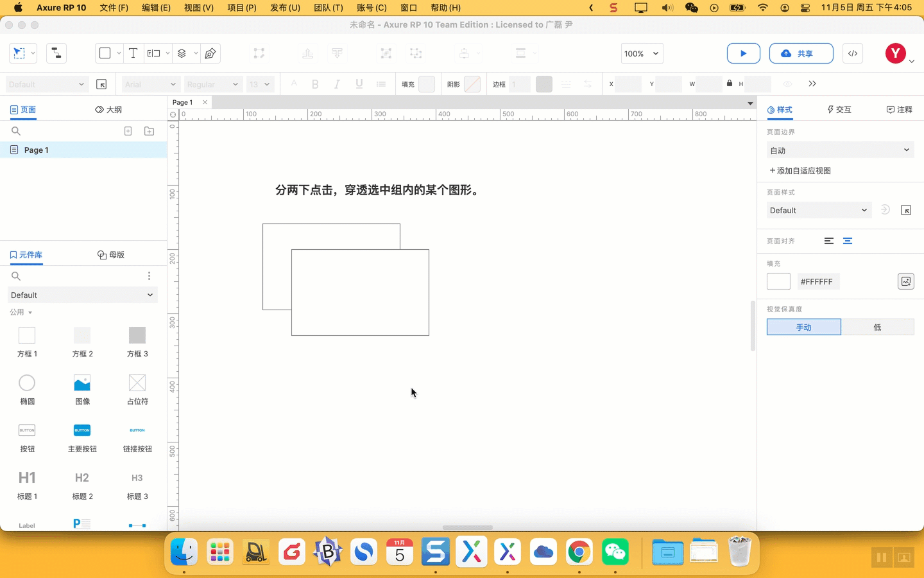
Task: Click the add folder icon
Action: 149,131
